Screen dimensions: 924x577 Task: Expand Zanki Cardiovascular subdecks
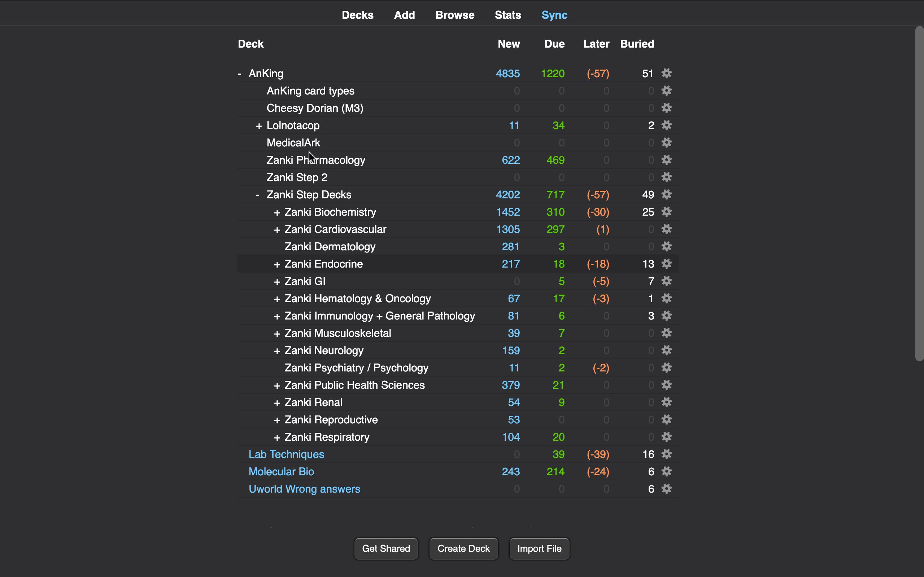click(x=277, y=230)
